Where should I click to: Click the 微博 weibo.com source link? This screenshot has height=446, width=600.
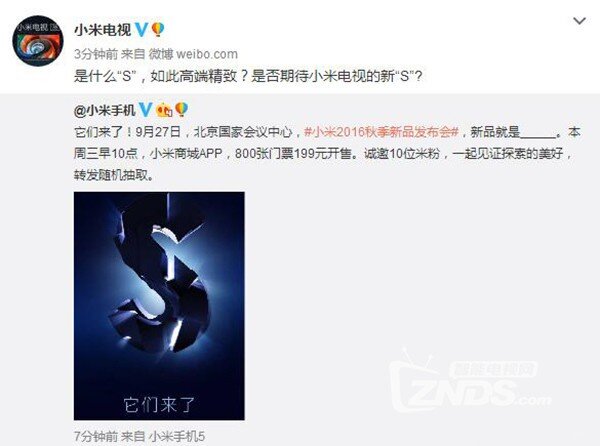pyautogui.click(x=193, y=54)
